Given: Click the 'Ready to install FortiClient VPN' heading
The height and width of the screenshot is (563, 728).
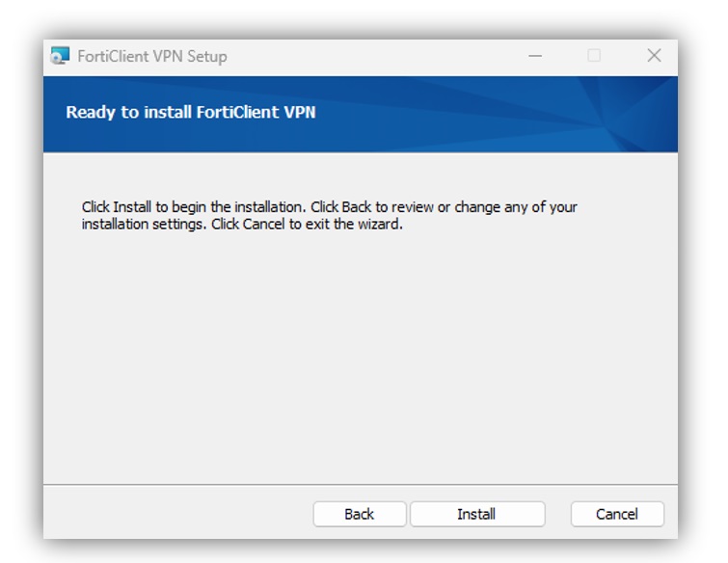Looking at the screenshot, I should (x=191, y=113).
